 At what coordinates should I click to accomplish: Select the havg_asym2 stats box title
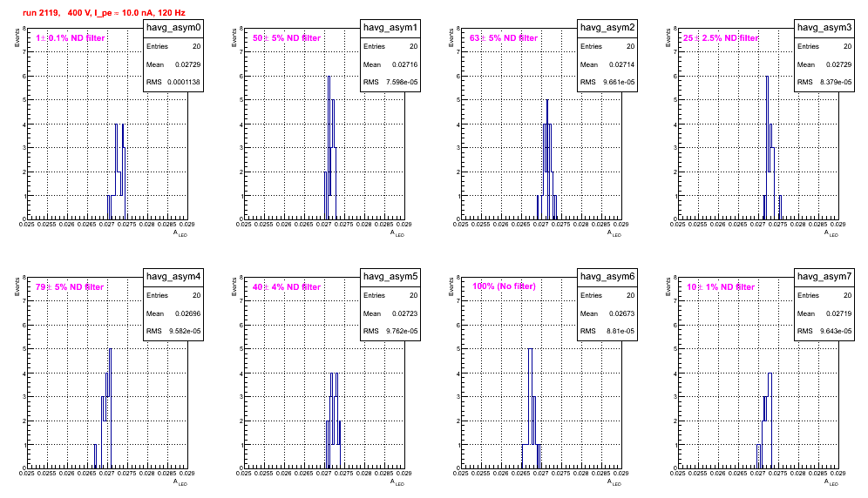point(607,28)
